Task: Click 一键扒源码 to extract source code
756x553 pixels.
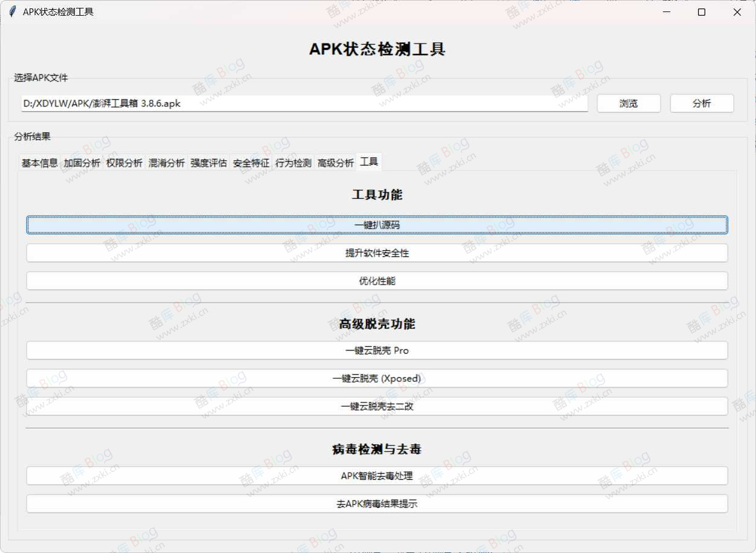Action: click(377, 224)
